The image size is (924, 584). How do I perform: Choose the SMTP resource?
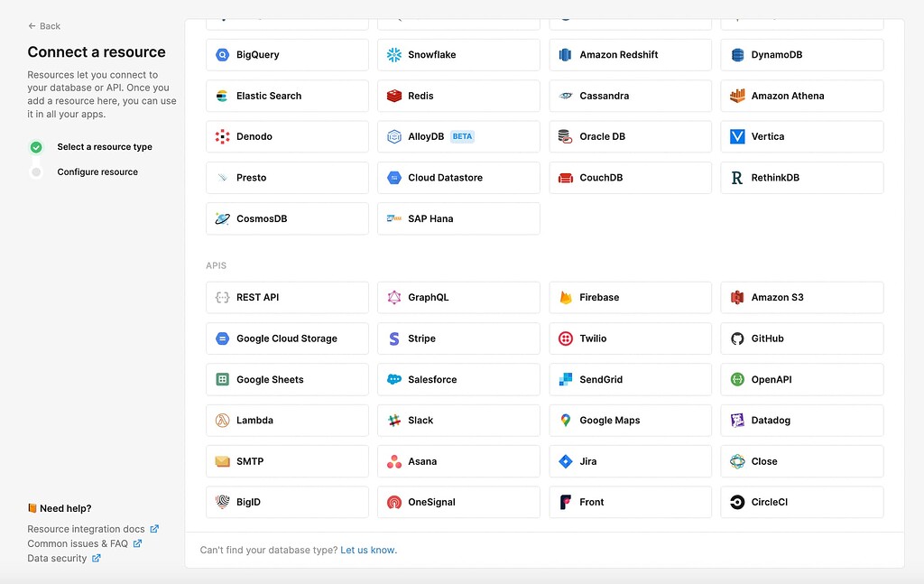[287, 461]
